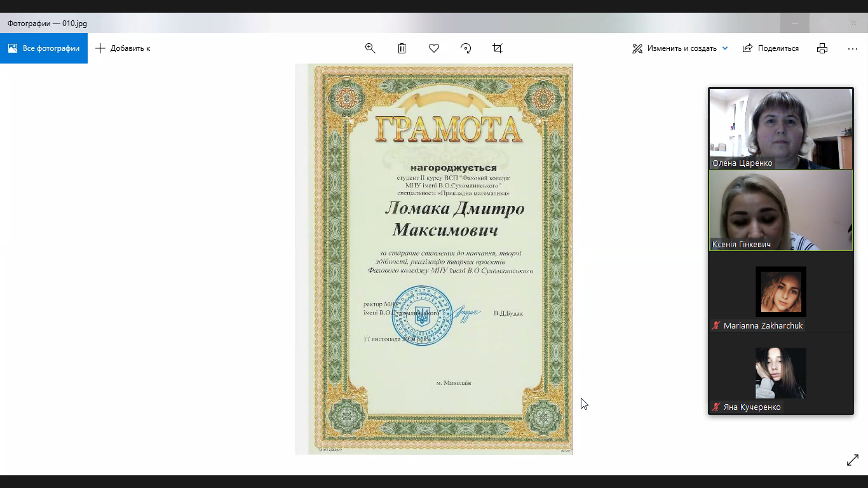Click Marianna Zakharchuk's muted microphone icon
Image resolution: width=868 pixels, height=488 pixels.
[716, 326]
